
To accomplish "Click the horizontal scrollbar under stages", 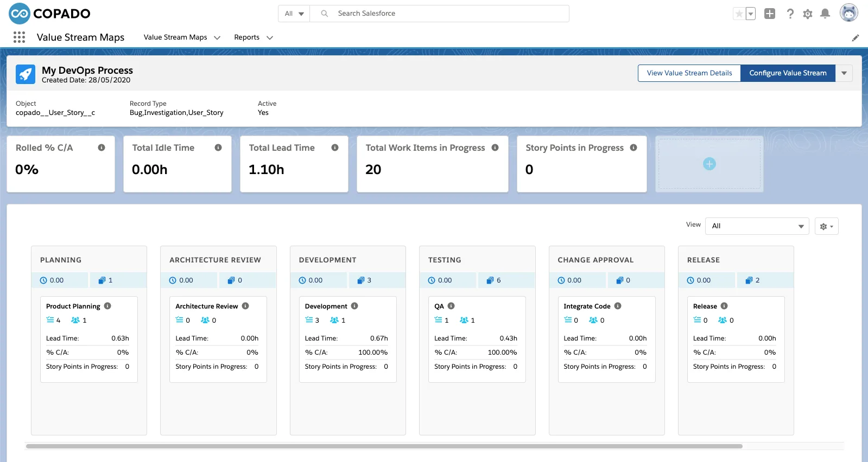I will click(384, 446).
